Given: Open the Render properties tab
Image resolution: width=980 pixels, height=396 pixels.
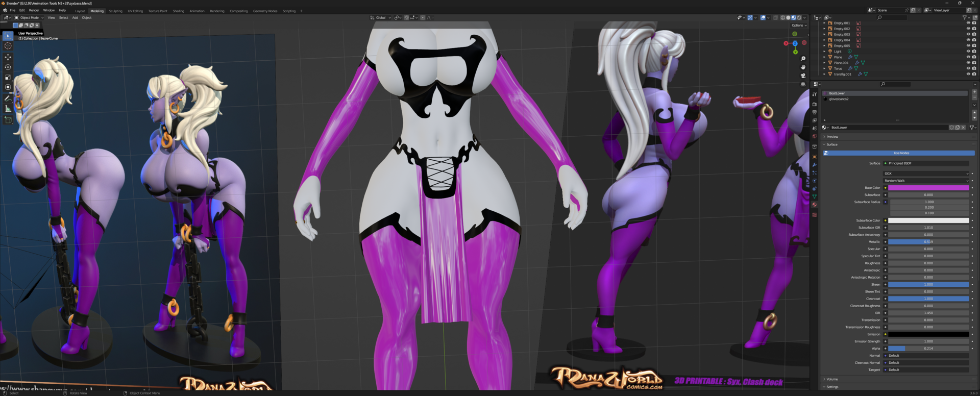Looking at the screenshot, I should (815, 104).
